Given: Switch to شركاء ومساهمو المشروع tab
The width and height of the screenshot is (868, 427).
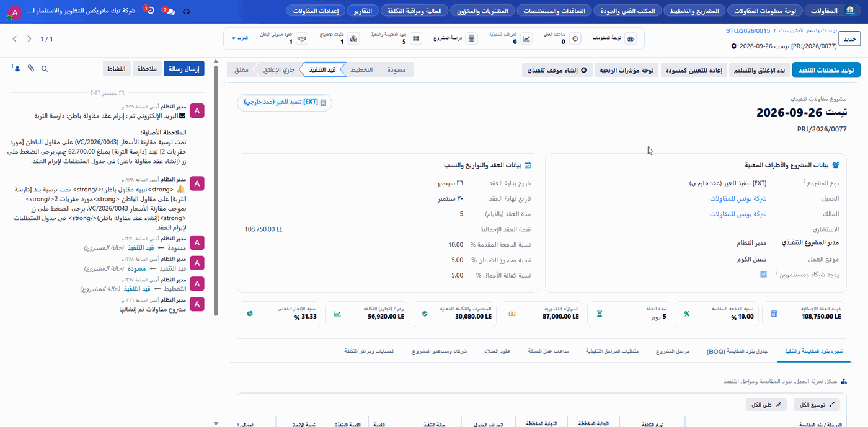Looking at the screenshot, I should coord(439,351).
